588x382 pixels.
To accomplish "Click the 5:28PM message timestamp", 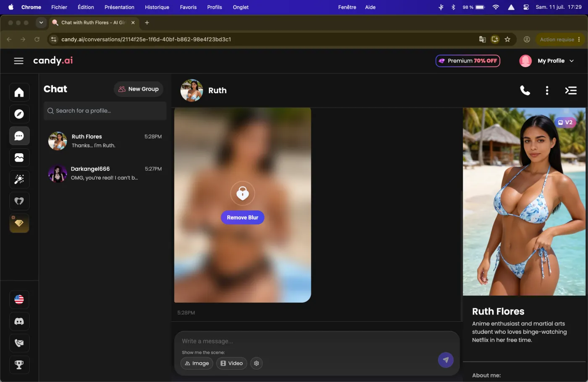I will point(186,313).
